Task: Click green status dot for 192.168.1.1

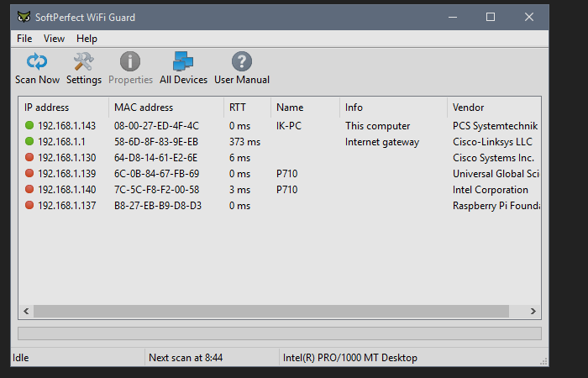Action: pos(29,141)
